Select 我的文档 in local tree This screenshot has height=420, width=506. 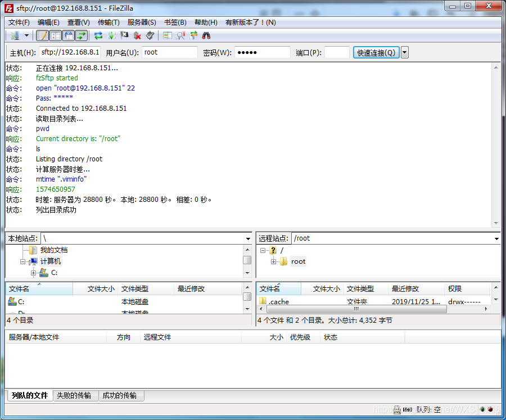(53, 250)
